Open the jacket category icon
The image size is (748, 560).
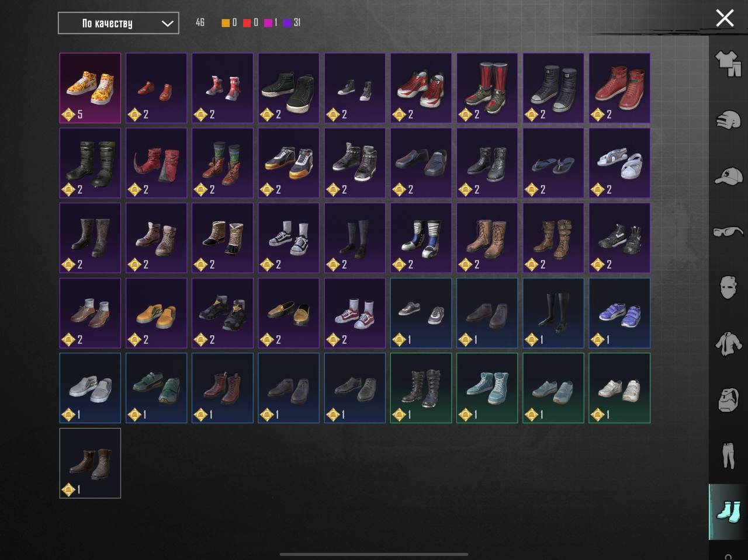click(728, 343)
